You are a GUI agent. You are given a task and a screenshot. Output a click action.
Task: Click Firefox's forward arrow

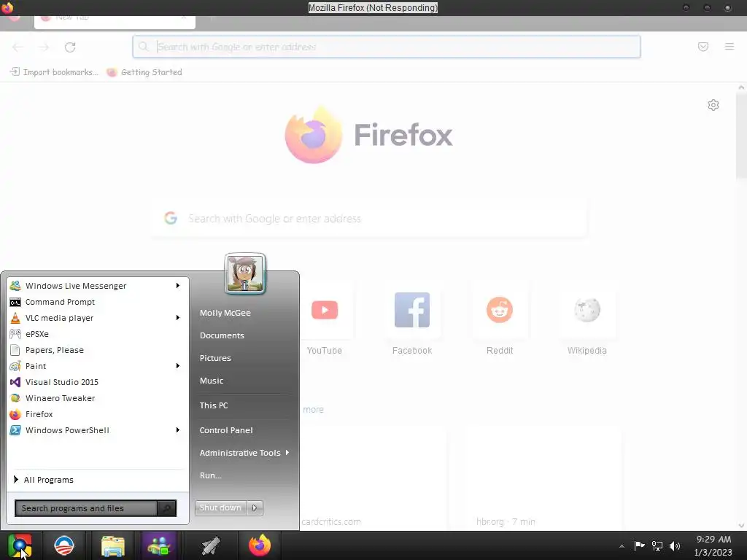(x=44, y=47)
